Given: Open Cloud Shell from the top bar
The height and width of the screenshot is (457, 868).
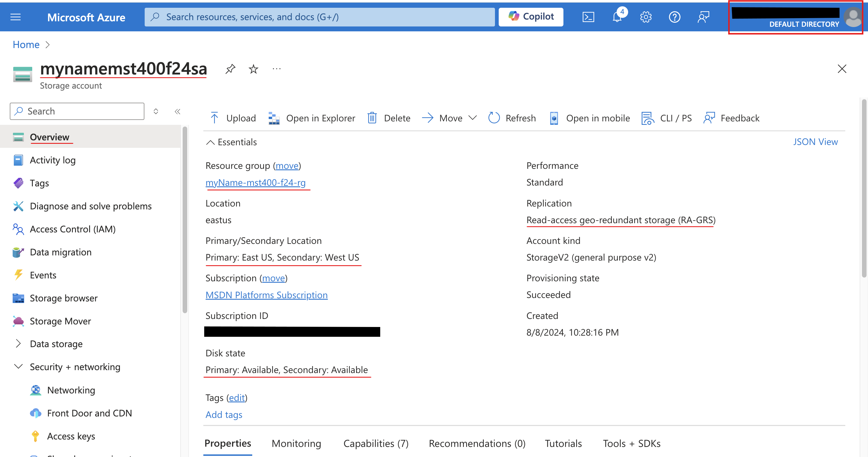Looking at the screenshot, I should point(588,17).
